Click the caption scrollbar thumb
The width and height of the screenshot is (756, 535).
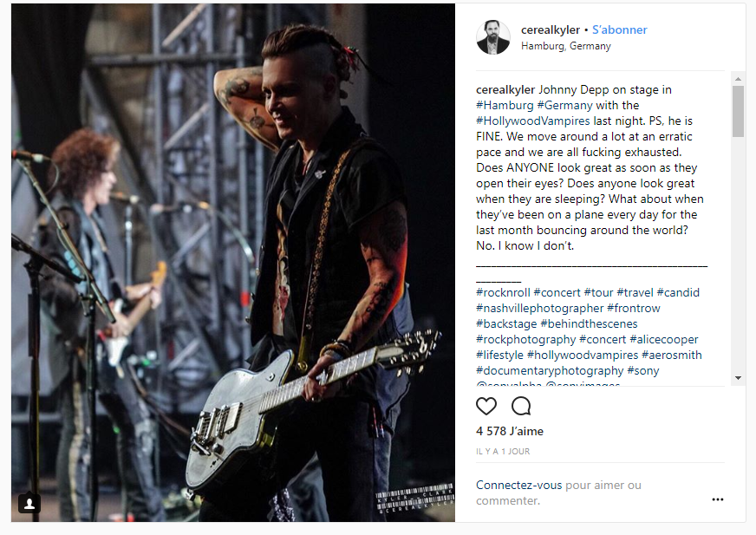pos(738,112)
